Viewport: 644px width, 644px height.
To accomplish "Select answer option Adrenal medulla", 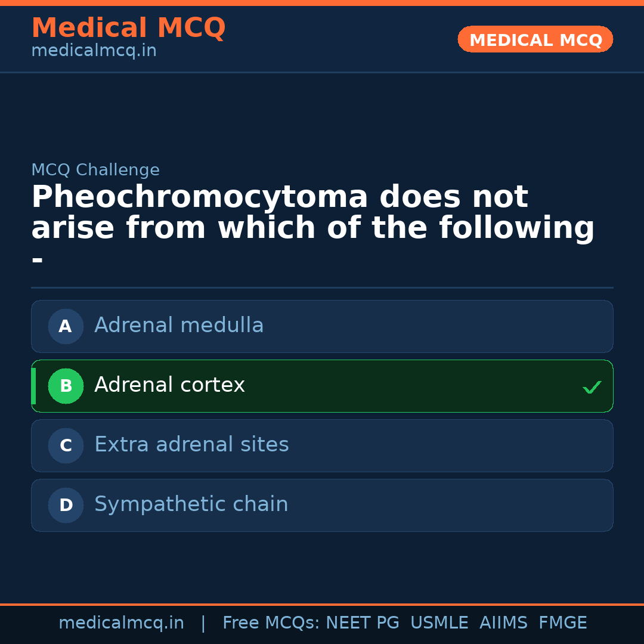I will click(x=322, y=326).
